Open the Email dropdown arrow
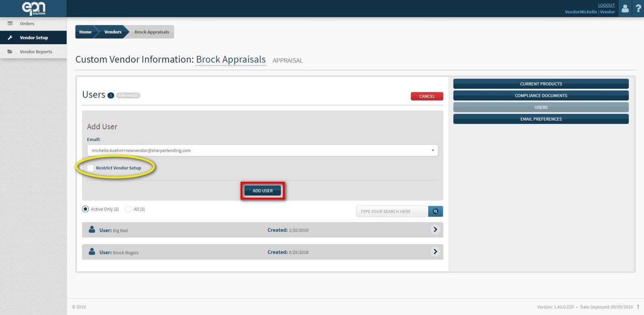Image resolution: width=644 pixels, height=315 pixels. pyautogui.click(x=433, y=150)
